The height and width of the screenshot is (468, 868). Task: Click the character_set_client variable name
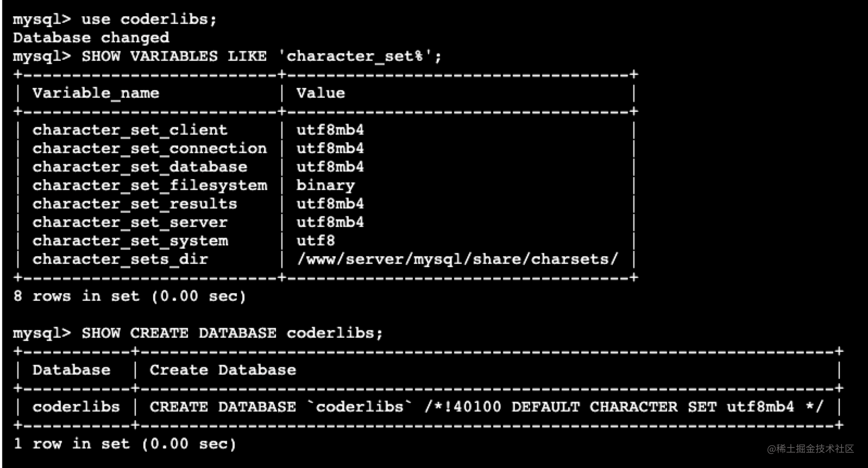[130, 130]
